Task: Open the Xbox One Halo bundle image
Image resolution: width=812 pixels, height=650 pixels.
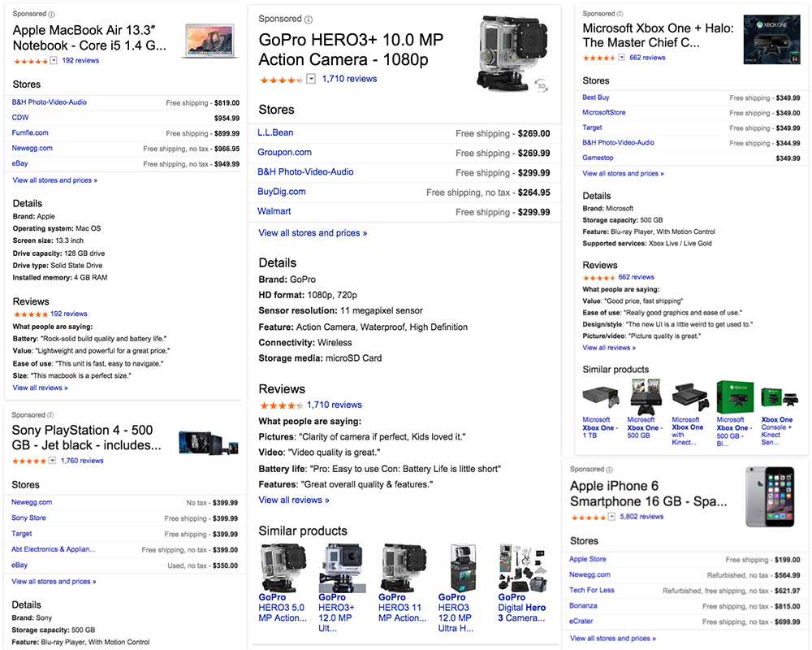Action: [x=771, y=39]
